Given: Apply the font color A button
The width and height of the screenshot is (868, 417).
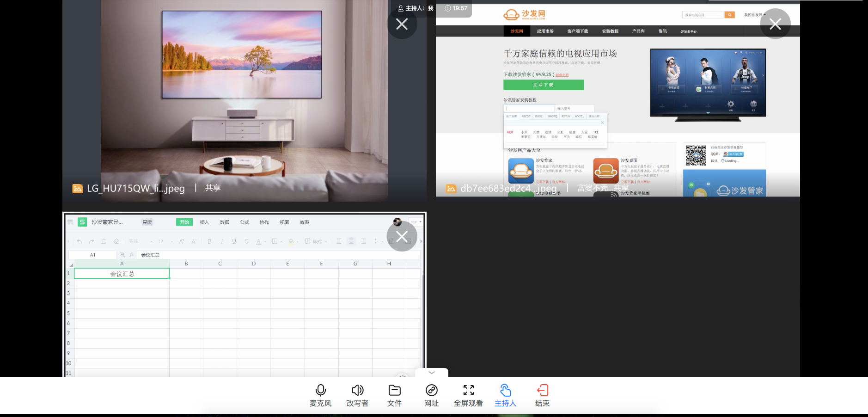Looking at the screenshot, I should 258,241.
